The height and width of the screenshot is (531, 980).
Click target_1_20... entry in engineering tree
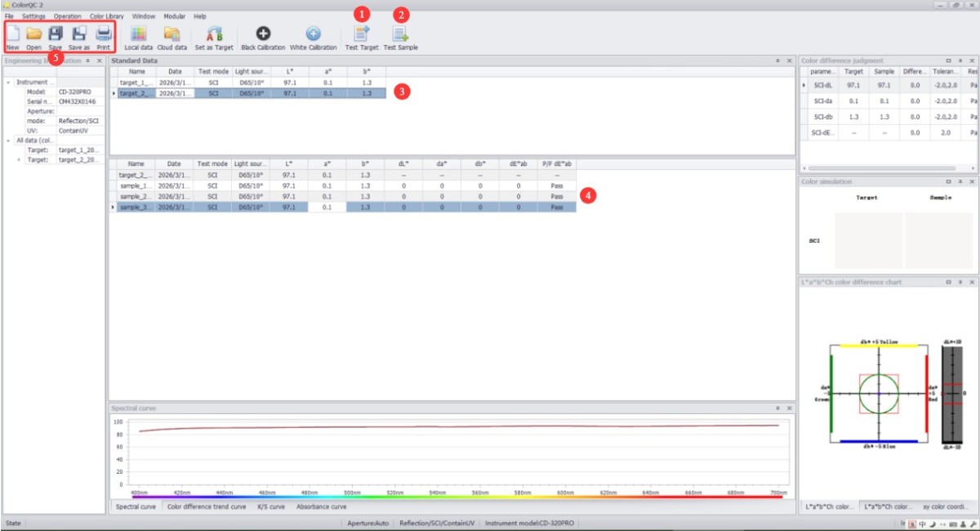78,150
